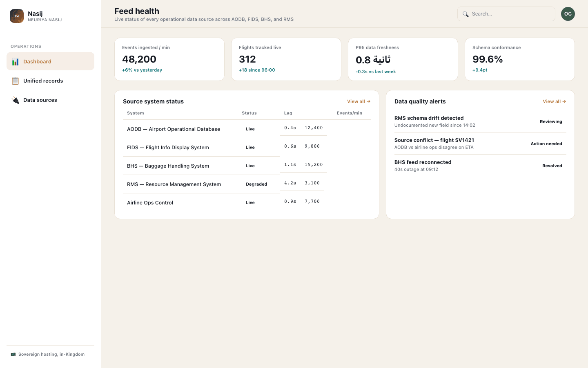Open the Source conflict — flight SV1421 alert

[x=480, y=144]
